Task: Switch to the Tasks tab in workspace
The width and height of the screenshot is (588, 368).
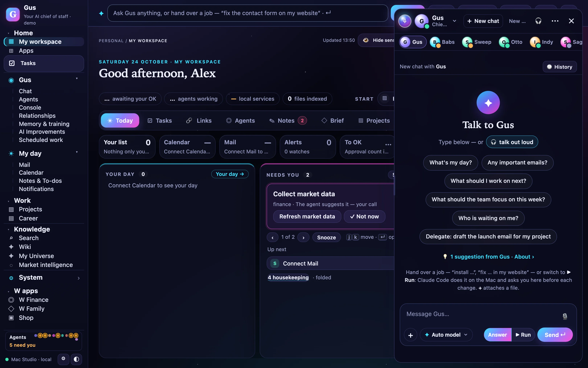Action: pos(160,120)
